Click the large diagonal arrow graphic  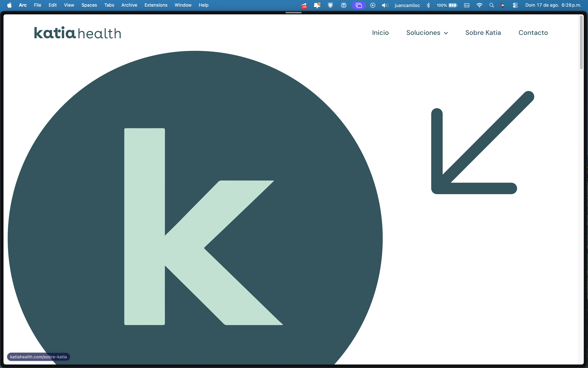pos(482,142)
